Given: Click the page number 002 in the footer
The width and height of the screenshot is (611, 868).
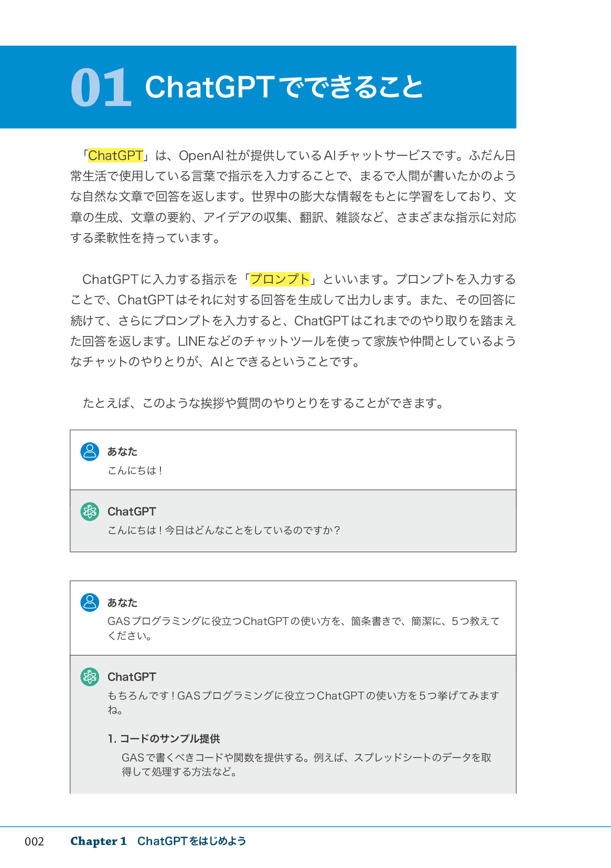Looking at the screenshot, I should (x=35, y=842).
